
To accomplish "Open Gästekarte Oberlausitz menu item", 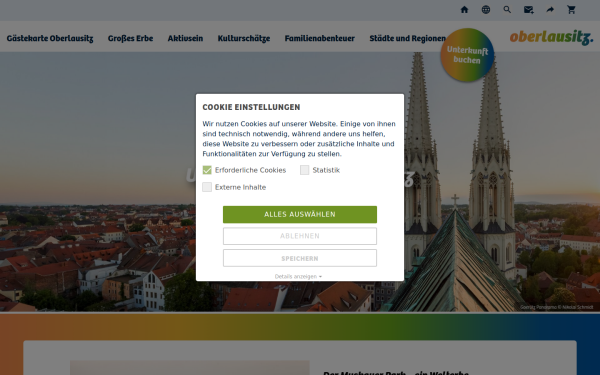I will point(50,38).
